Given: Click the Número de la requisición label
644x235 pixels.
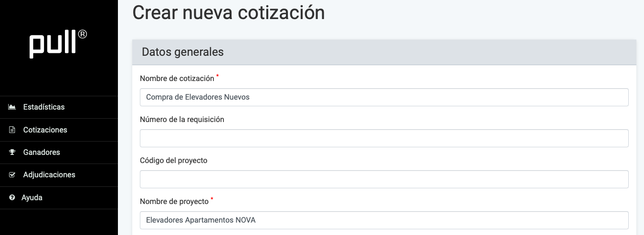Looking at the screenshot, I should point(182,120).
